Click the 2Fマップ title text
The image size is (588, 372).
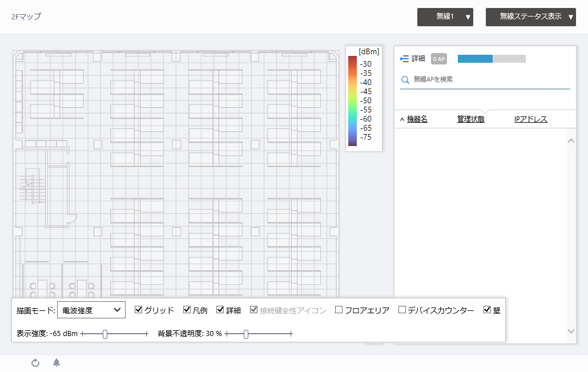point(26,17)
